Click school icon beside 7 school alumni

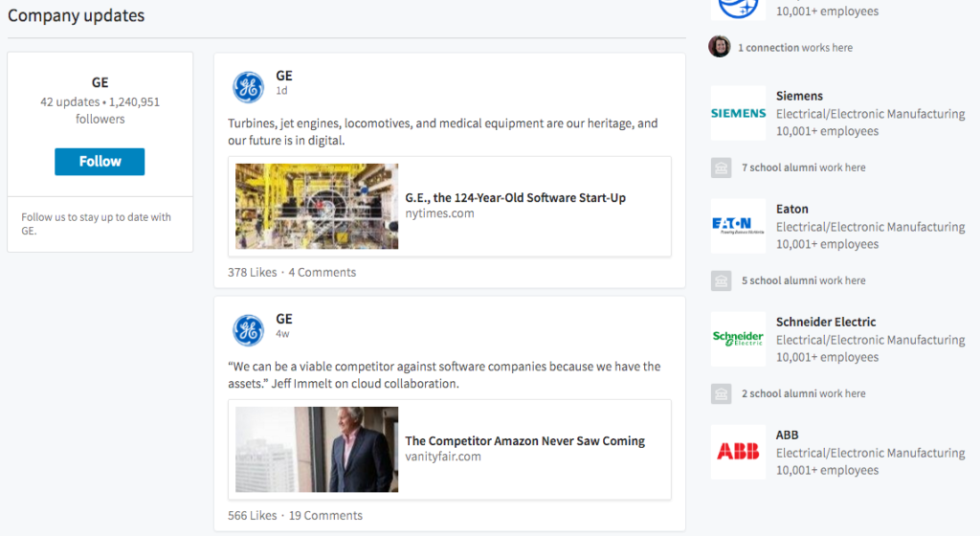coord(722,167)
